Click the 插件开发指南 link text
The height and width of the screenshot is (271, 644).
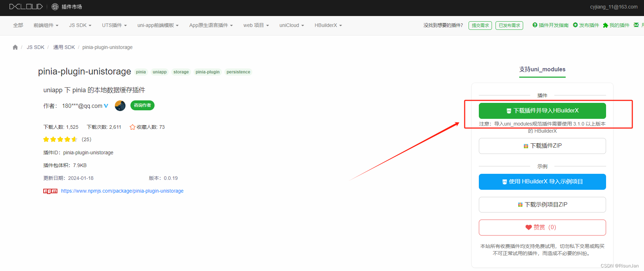(554, 25)
